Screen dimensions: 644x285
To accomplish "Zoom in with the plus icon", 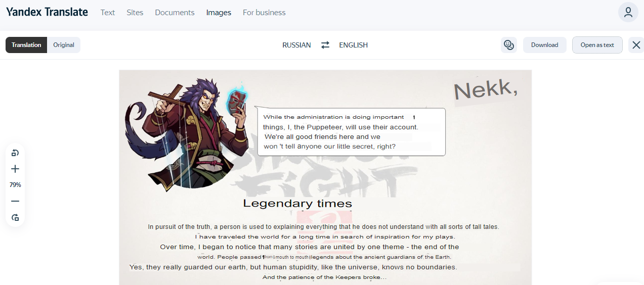I will click(15, 169).
